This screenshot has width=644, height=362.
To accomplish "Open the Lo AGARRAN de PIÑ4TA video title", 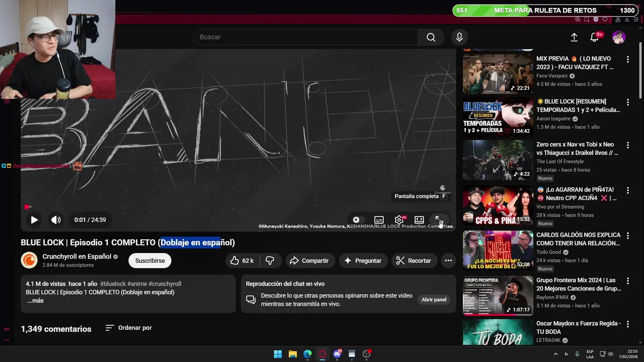I will pyautogui.click(x=577, y=194).
